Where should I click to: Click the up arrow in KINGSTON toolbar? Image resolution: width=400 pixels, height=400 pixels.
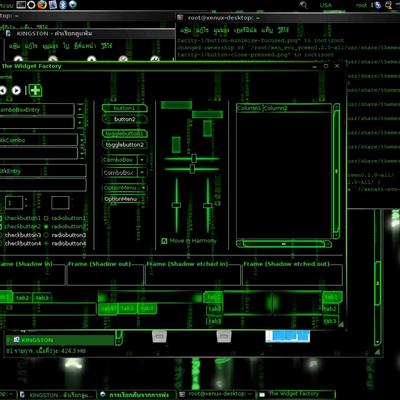click(91, 59)
